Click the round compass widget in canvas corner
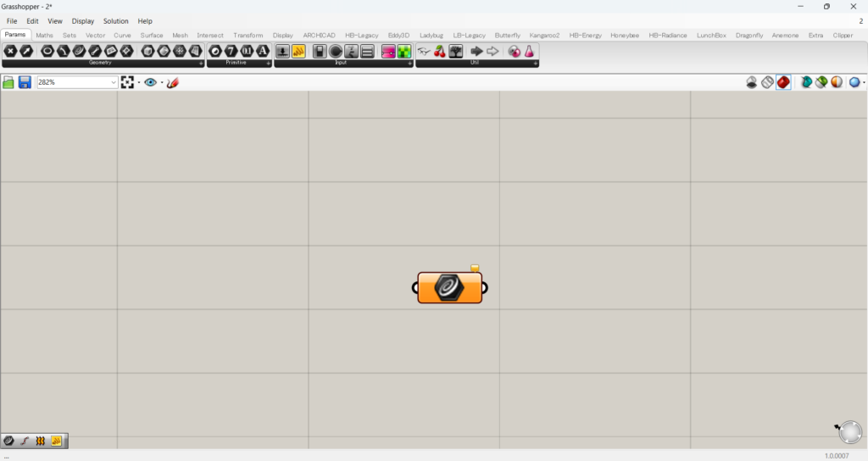 (x=849, y=432)
